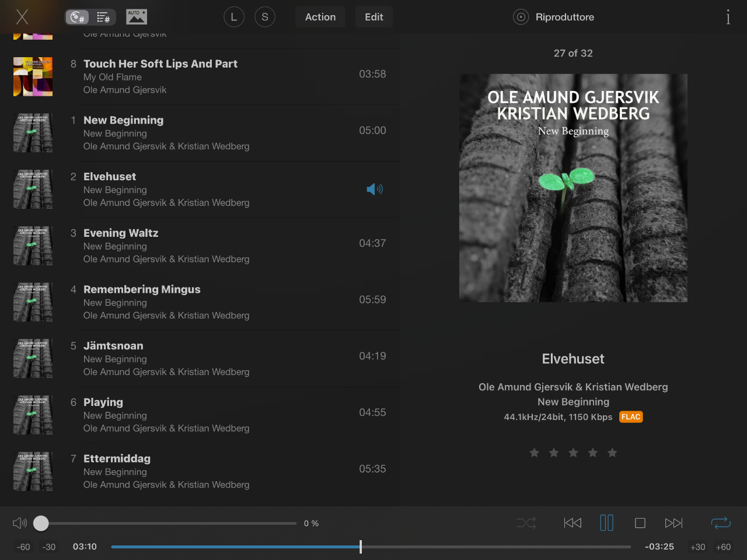Switch to album grouping view icon
Image resolution: width=747 pixels, height=560 pixels.
pyautogui.click(x=78, y=17)
